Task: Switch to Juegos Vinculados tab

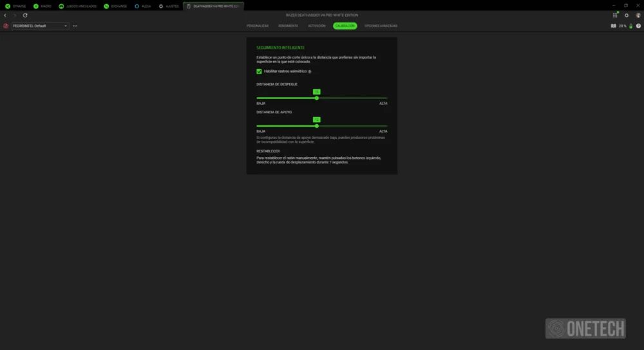Action: (x=78, y=6)
